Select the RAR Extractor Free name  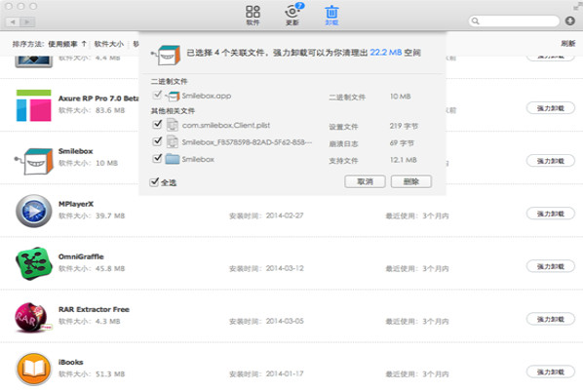(x=94, y=309)
